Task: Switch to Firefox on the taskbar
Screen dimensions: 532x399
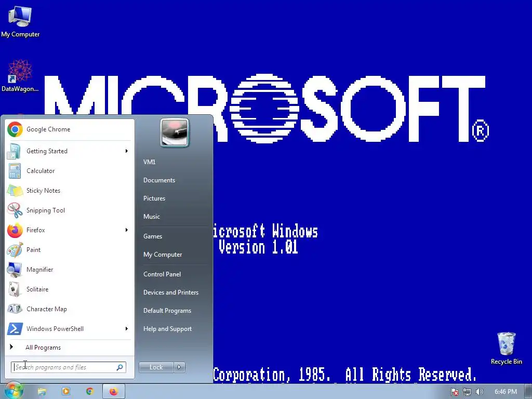Action: [114, 392]
